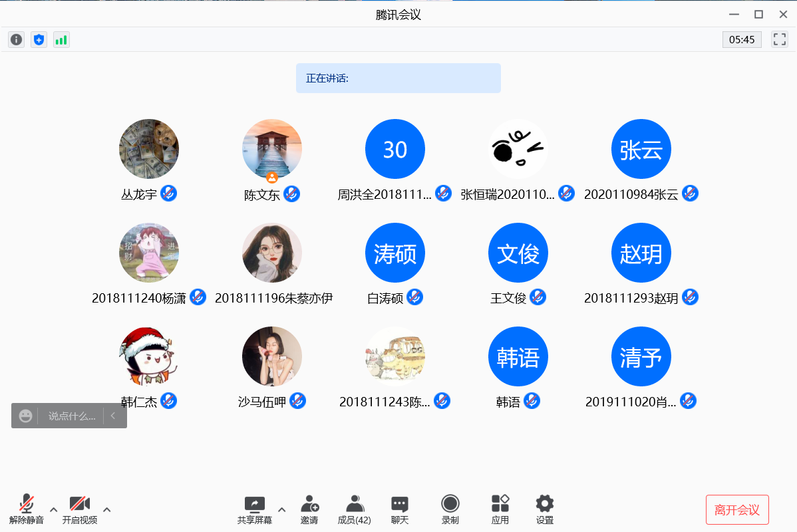
Task: Type in the 说点什么 chat box
Action: pos(72,416)
